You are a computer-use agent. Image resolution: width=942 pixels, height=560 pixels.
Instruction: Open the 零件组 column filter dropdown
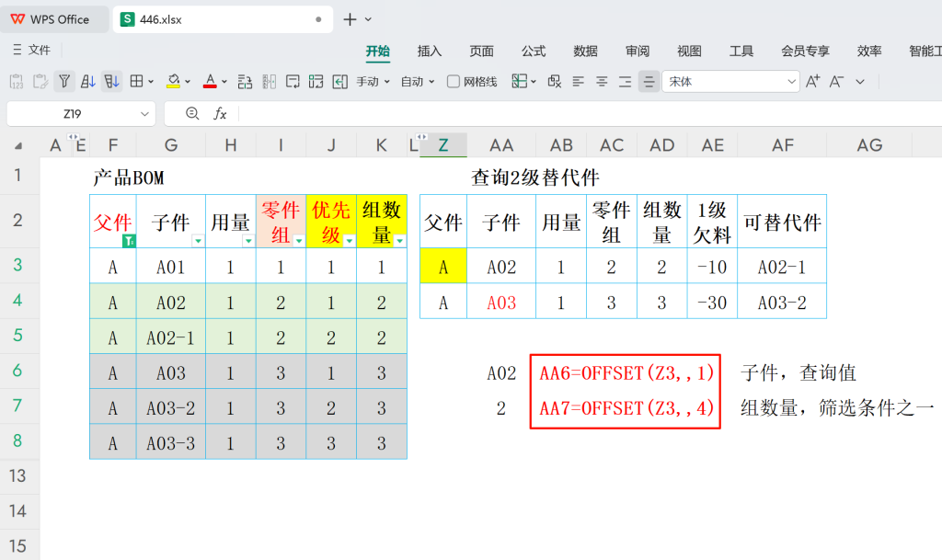coord(299,241)
